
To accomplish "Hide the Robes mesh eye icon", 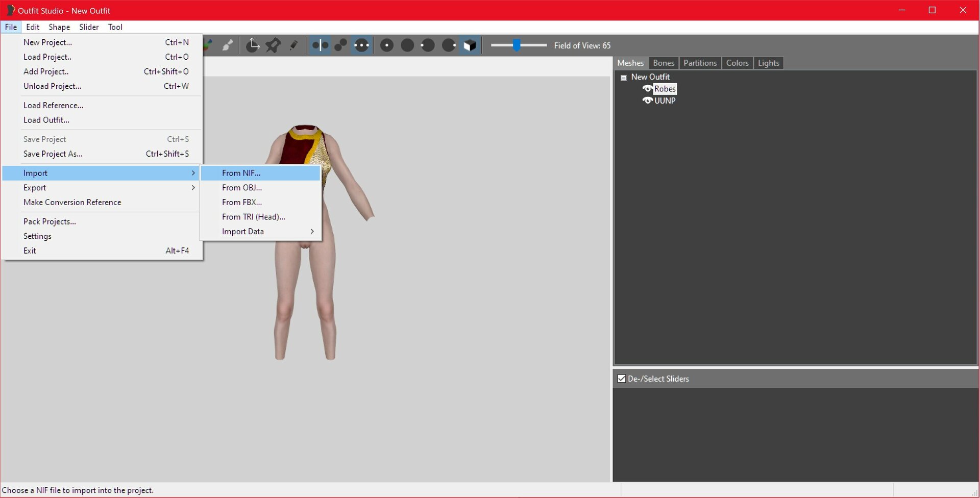I will (x=647, y=89).
